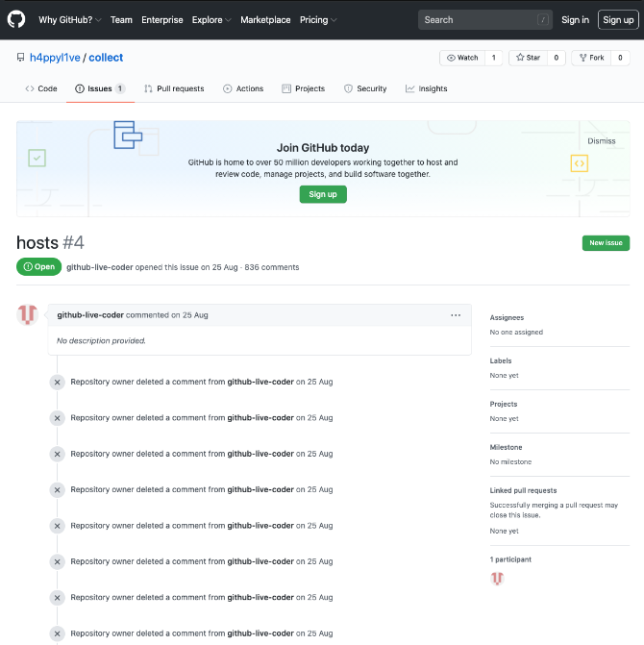Open the stargazers count 0
The image size is (644, 645).
556,58
